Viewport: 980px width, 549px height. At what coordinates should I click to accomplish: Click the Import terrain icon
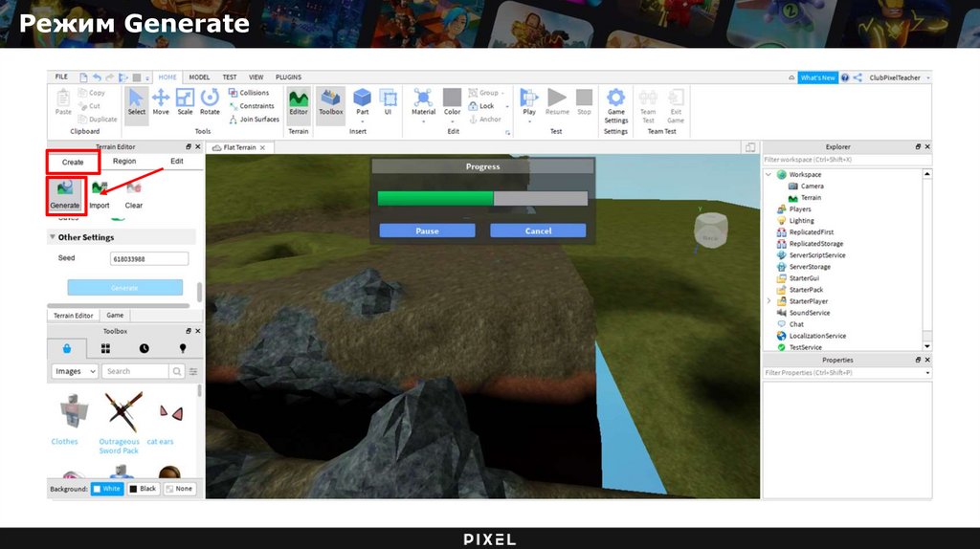tap(100, 192)
